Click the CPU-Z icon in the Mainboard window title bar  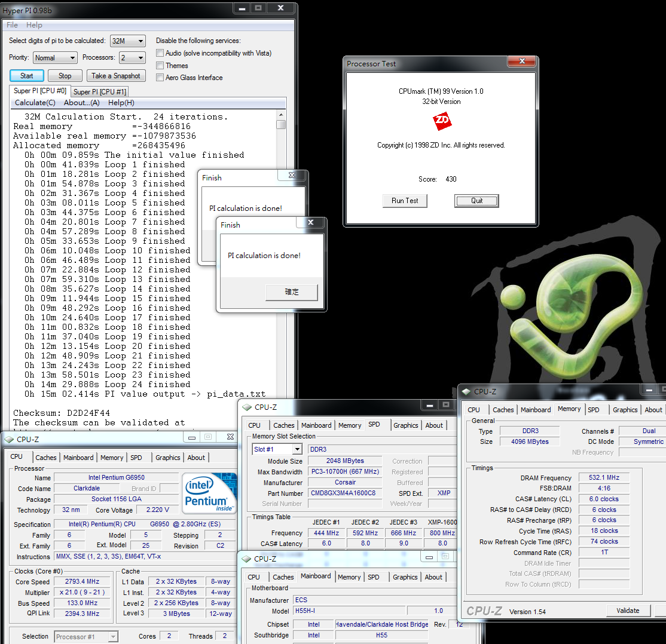click(246, 559)
